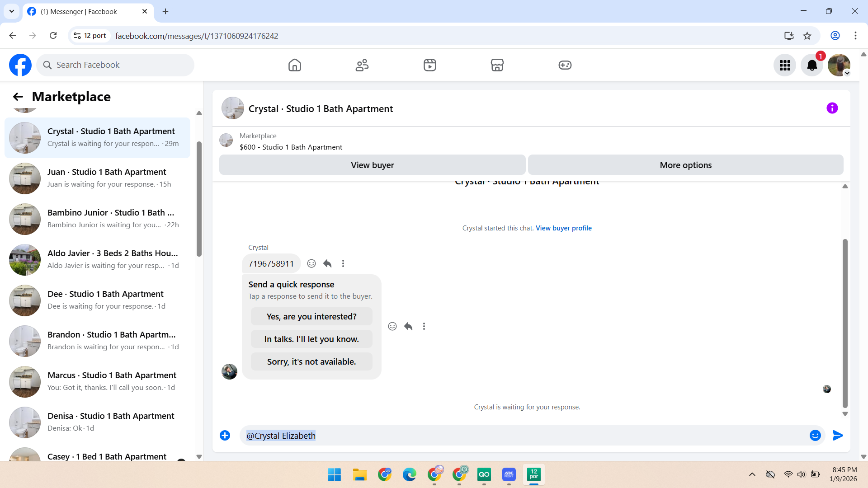Open the Facebook apps grid menu
Image resolution: width=868 pixels, height=488 pixels.
pos(785,66)
